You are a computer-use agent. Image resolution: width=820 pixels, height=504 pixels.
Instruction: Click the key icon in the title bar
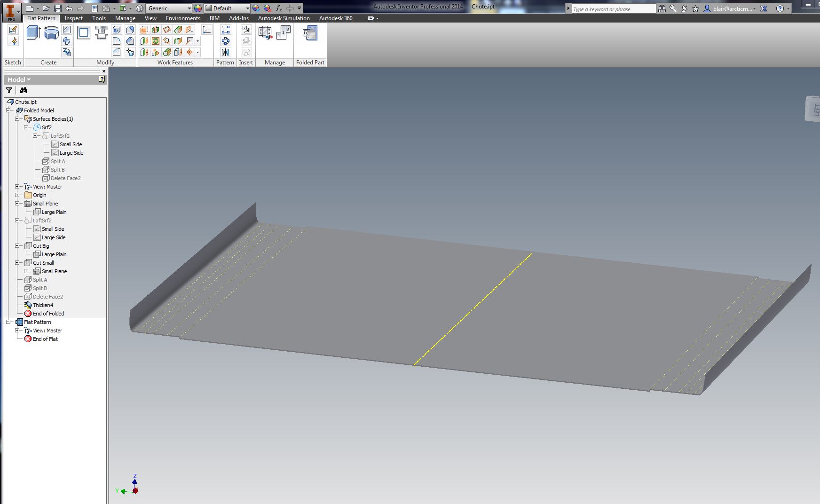tap(673, 8)
